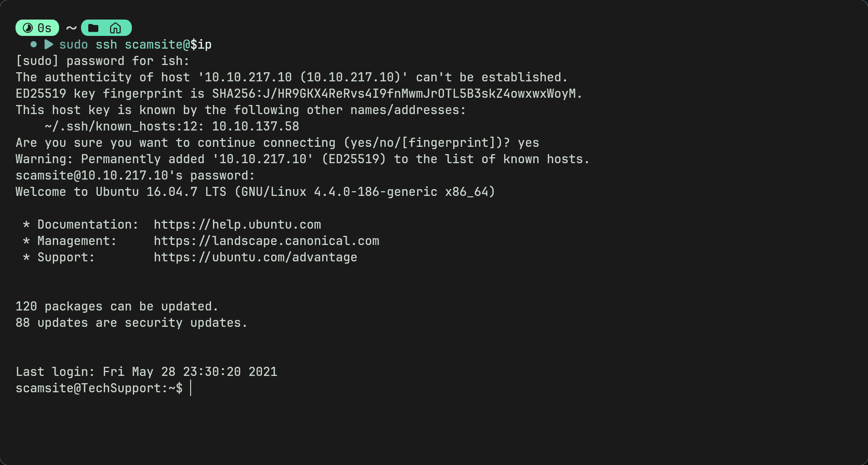
Task: Click the folder icon in the prompt badge
Action: [93, 28]
